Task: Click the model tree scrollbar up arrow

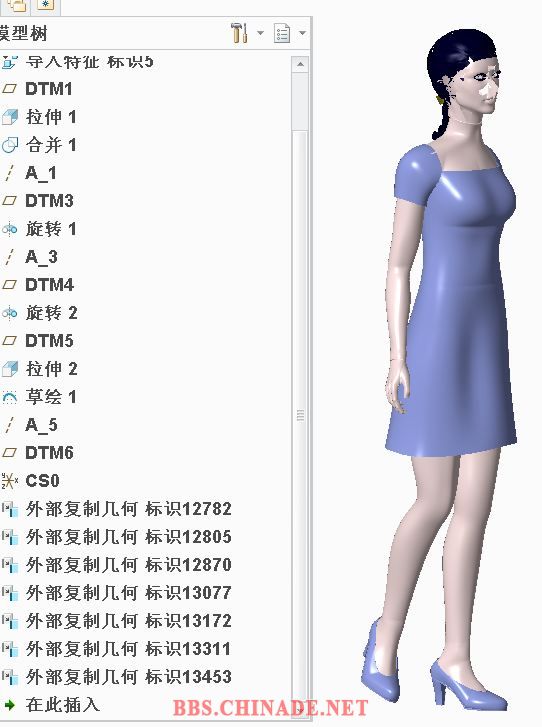Action: (300, 64)
